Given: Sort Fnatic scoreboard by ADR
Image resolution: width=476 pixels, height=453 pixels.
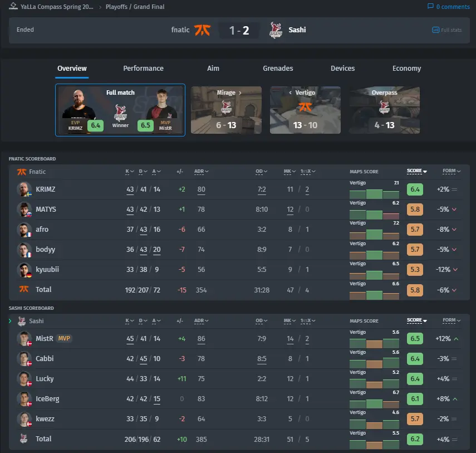Looking at the screenshot, I should (x=202, y=172).
